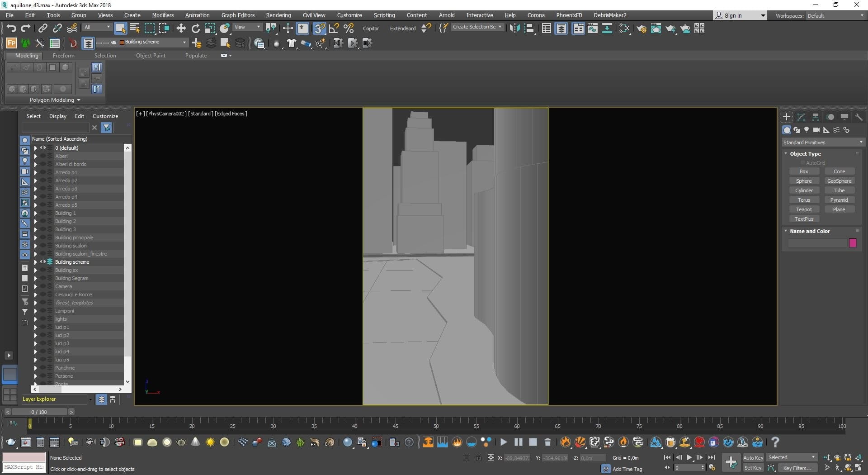Open the Standard Primitives dropdown
The height and width of the screenshot is (475, 868).
823,142
